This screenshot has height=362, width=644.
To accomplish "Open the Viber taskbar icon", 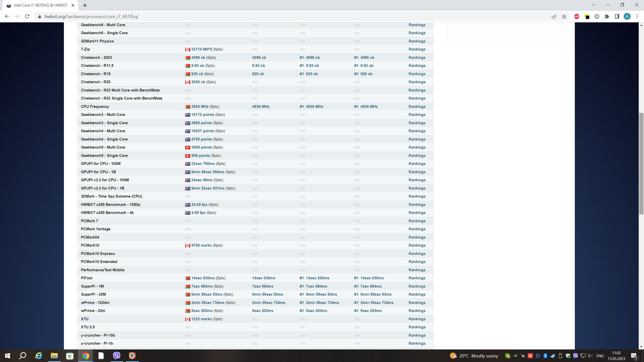I will pos(117,355).
